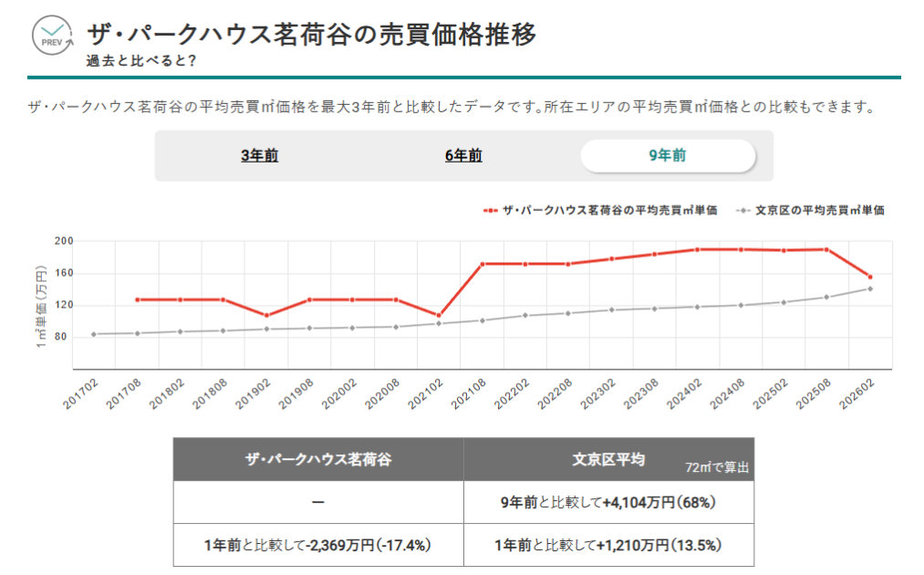Click red data point dip at 201902
This screenshot has width=924, height=575.
[266, 316]
